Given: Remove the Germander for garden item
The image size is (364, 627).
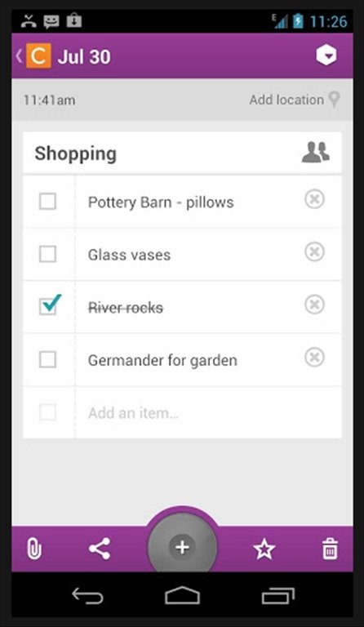Looking at the screenshot, I should click(x=314, y=357).
